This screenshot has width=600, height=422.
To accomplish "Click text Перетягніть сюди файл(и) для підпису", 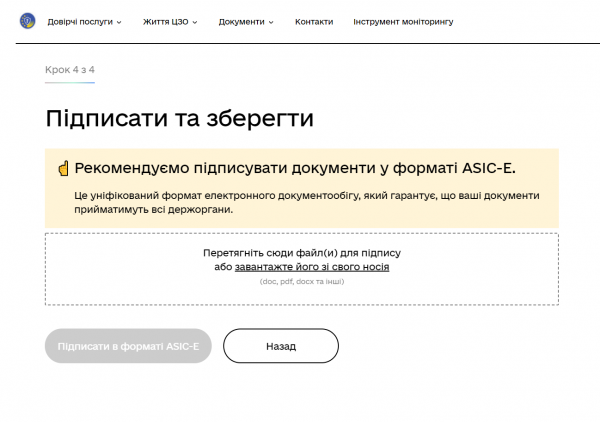I will [x=302, y=253].
